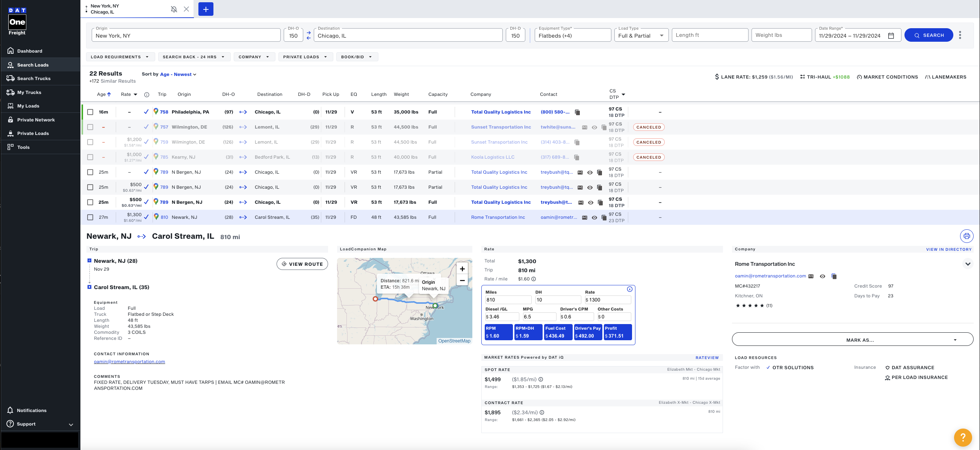
Task: Swap origin and destination with arrows icon
Action: tap(309, 35)
